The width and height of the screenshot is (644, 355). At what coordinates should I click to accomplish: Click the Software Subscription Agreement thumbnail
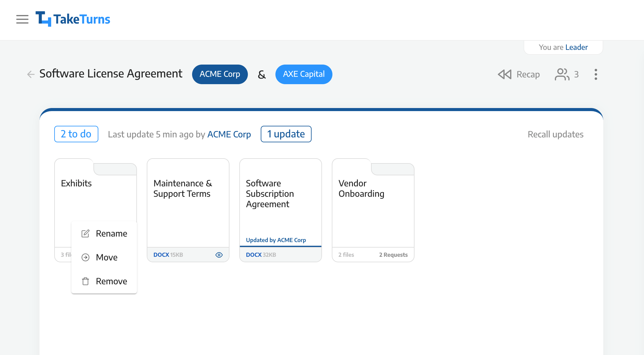[x=280, y=210]
